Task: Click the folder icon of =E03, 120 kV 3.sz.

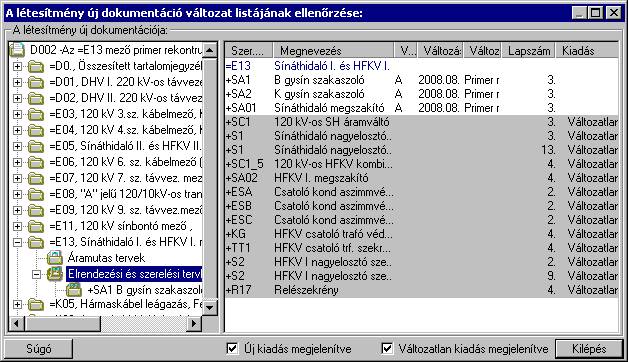Action: point(36,114)
